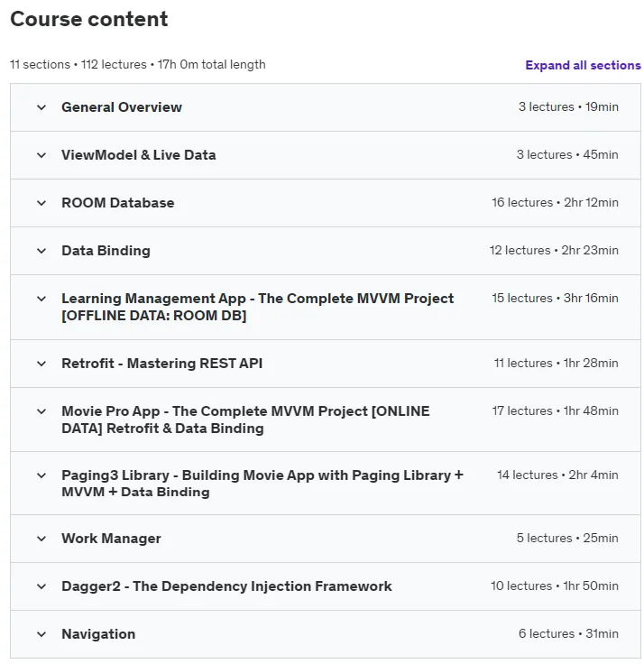The height and width of the screenshot is (664, 644).
Task: Open Dagger2 - The Dependency Injection Framework title
Action: (x=226, y=586)
